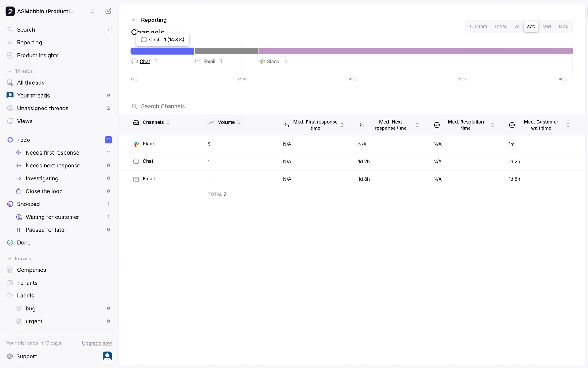The width and height of the screenshot is (588, 368).
Task: Click the purple Slack bar segment
Action: (415, 51)
